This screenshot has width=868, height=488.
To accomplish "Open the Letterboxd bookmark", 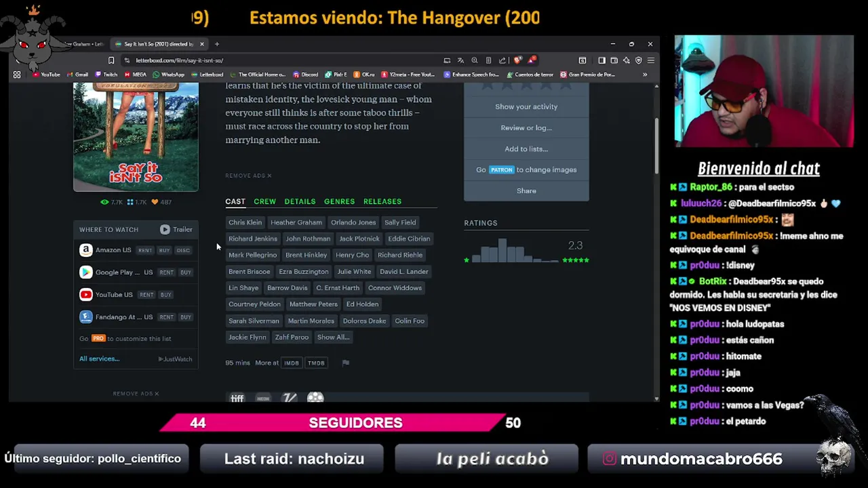I will click(207, 75).
